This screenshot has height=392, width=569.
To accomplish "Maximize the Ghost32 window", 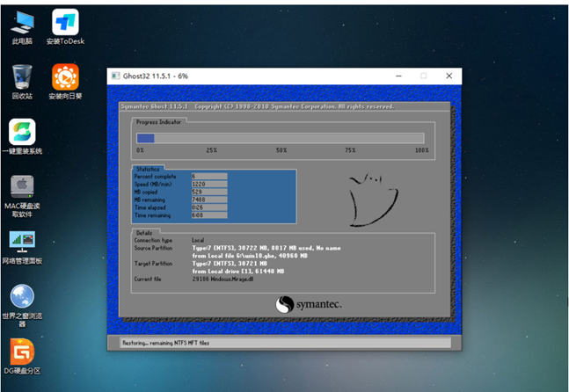I will [x=423, y=76].
